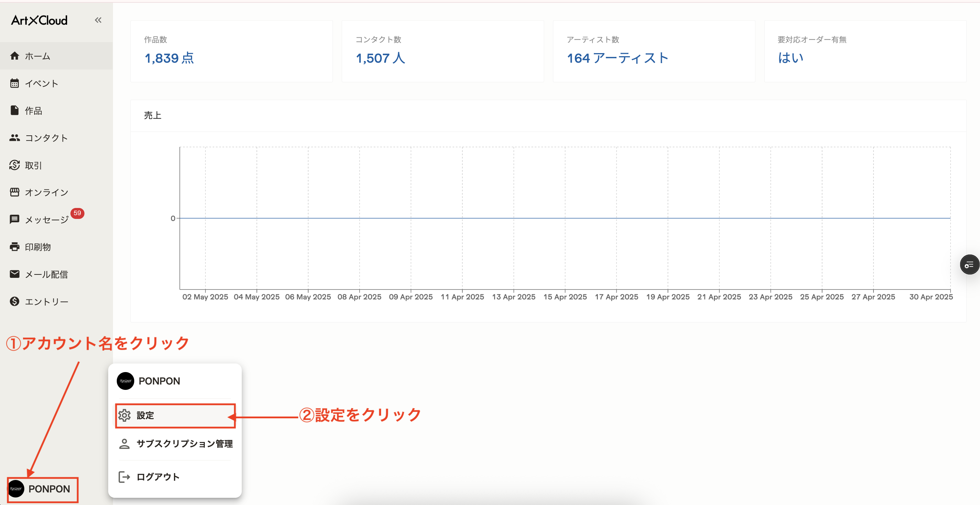The width and height of the screenshot is (980, 505).
Task: Open オンライン in the sidebar
Action: 56,192
